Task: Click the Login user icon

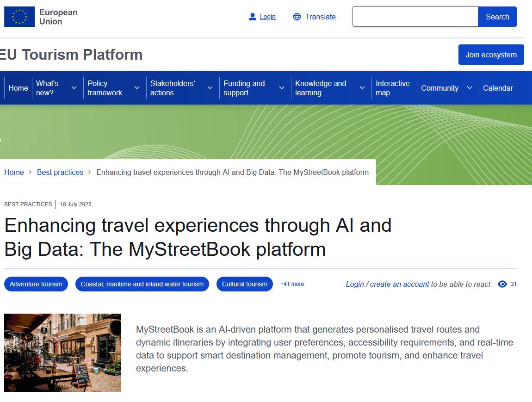Action: point(253,17)
